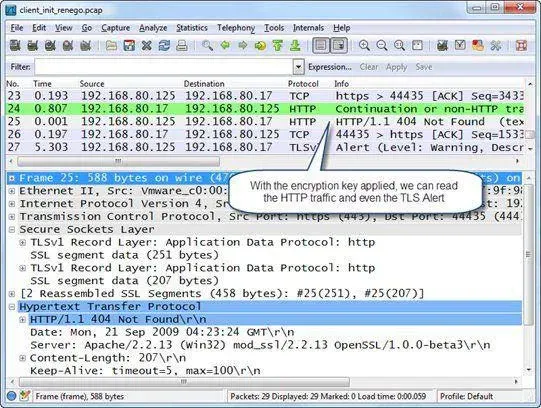Viewport: 541px width, 408px height.
Task: Open the Edit menu
Action: (x=39, y=28)
